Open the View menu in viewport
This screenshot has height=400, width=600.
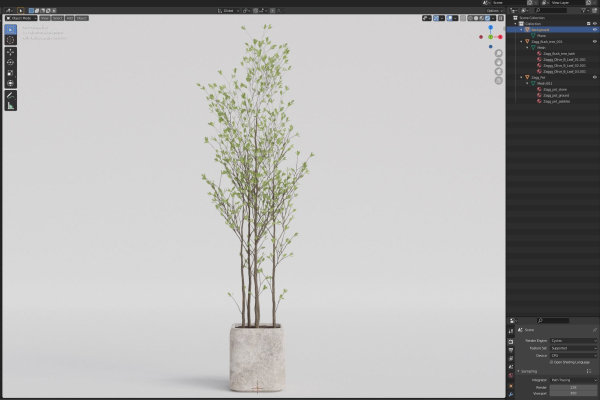[x=45, y=18]
